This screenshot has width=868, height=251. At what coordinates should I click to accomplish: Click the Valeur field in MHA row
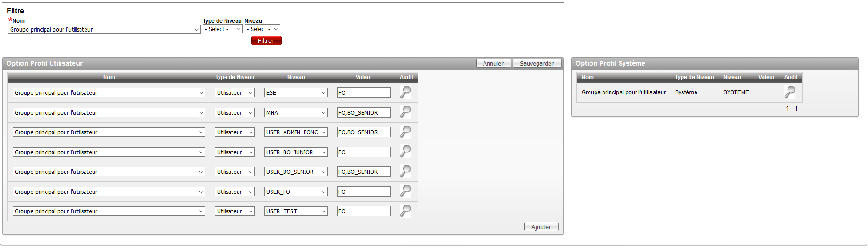pos(364,113)
